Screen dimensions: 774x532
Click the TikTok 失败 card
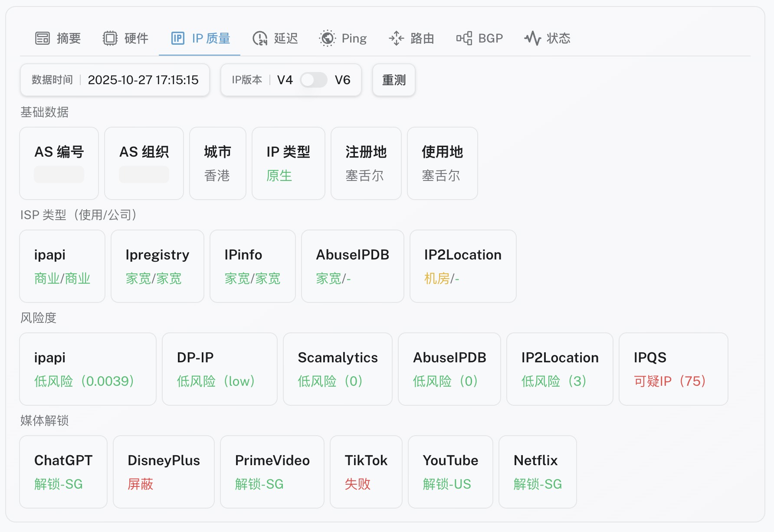click(x=366, y=472)
